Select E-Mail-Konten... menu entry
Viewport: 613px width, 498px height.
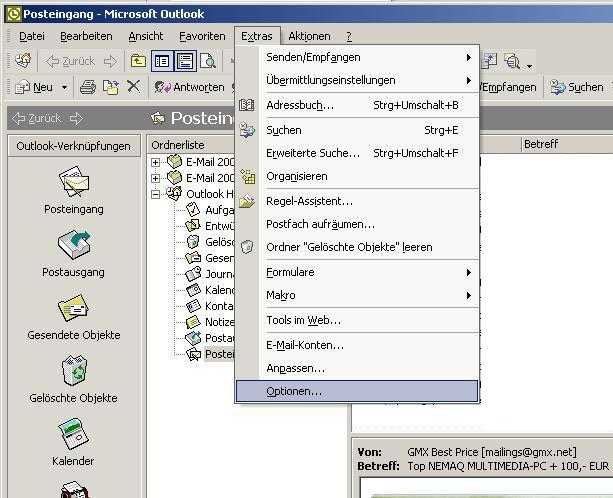point(305,345)
